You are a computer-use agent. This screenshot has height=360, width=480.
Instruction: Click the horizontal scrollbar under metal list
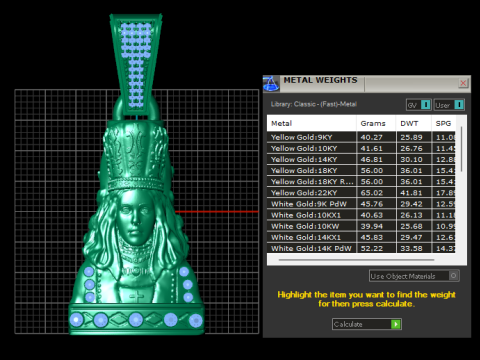357,260
